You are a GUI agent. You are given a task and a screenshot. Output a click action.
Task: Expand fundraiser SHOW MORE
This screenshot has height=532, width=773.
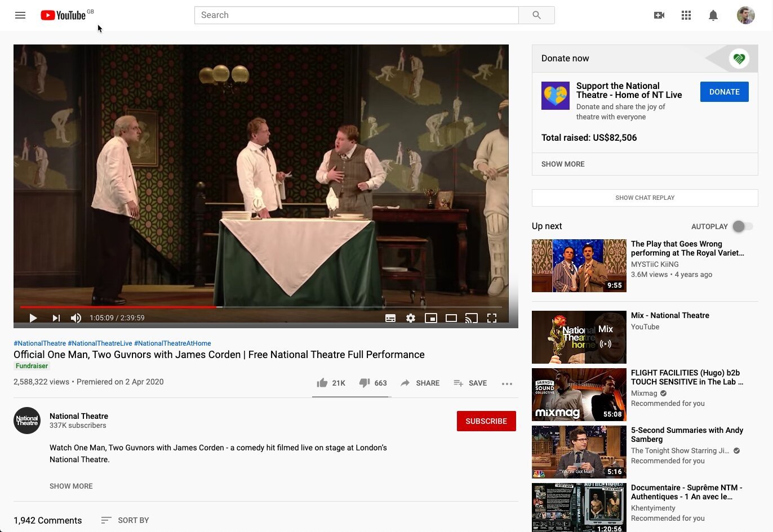tap(563, 164)
